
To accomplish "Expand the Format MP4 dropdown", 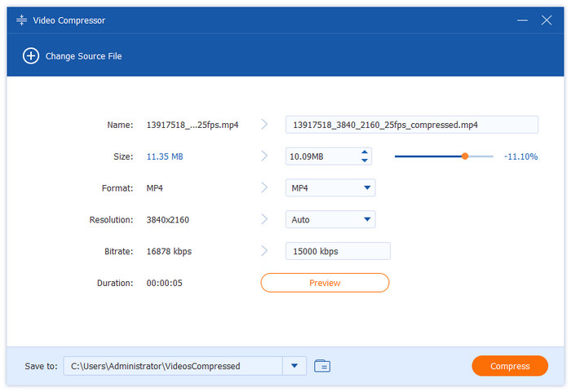I will click(365, 188).
